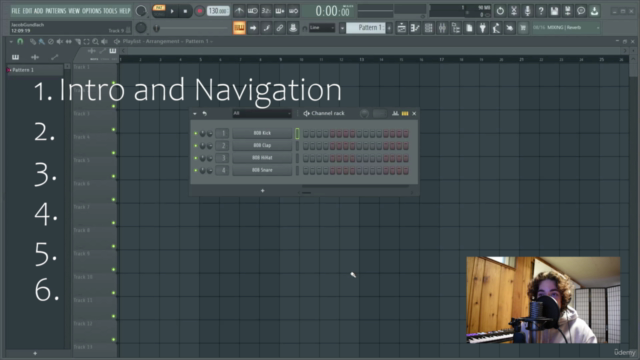This screenshot has height=360, width=640.
Task: Click the 808 Snare channel button
Action: coord(262,170)
